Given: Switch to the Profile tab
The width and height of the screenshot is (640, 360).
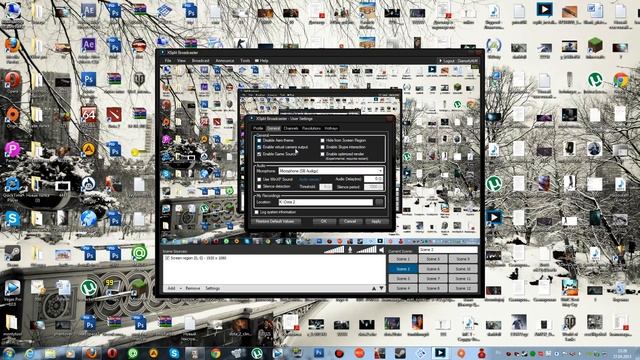Looking at the screenshot, I should pos(258,128).
